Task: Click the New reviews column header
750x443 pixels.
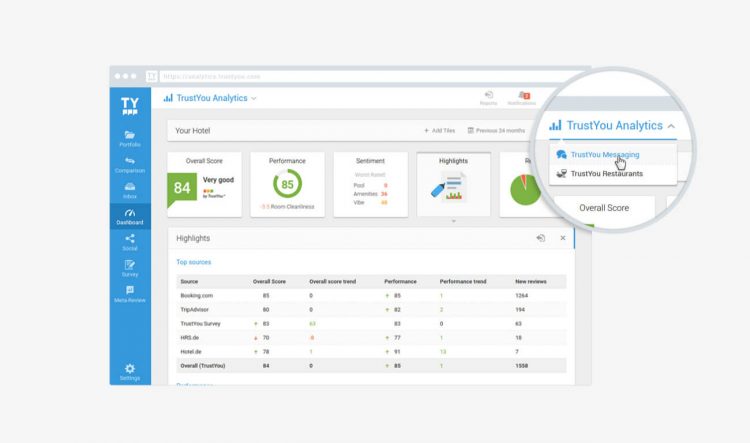Action: tap(530, 281)
